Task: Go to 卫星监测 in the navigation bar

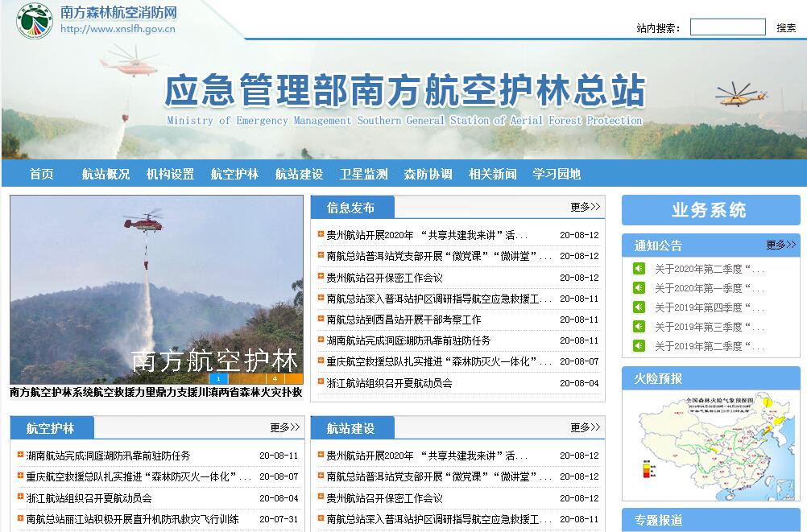Action: pyautogui.click(x=363, y=174)
